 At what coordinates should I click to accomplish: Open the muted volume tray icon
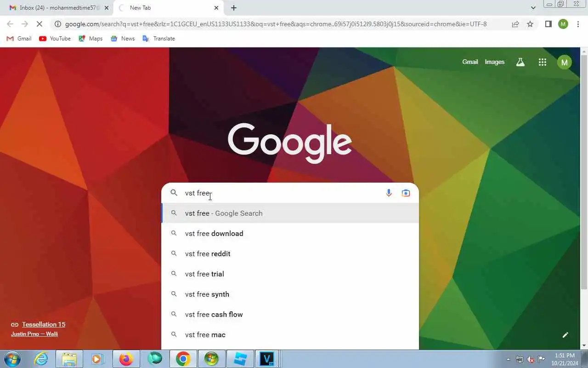point(531,359)
